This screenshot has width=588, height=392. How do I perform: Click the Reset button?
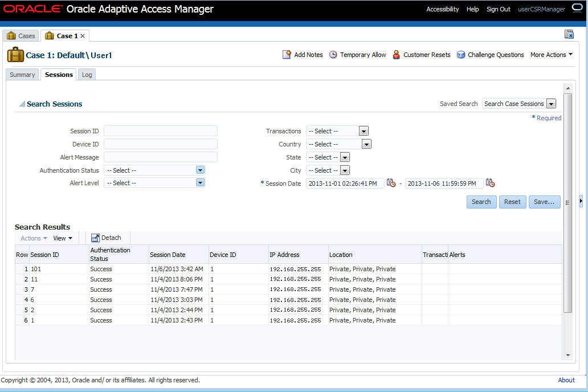pos(512,202)
